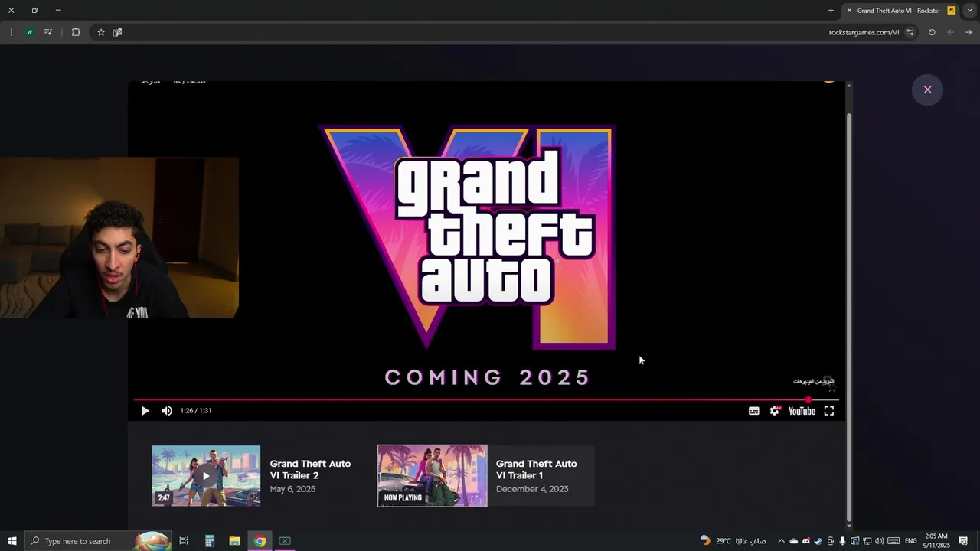
Task: Click the 'May 6, 2025' date text
Action: (x=292, y=489)
